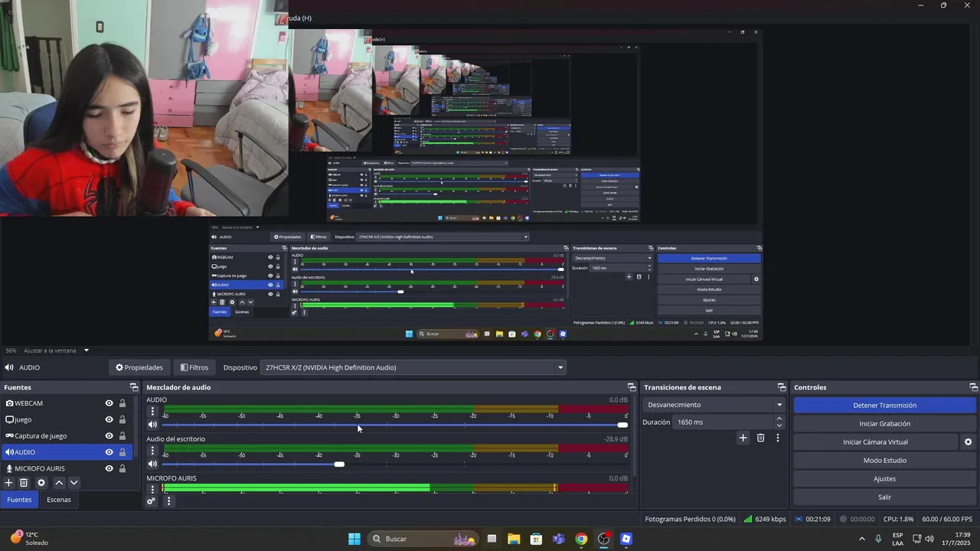980x551 pixels.
Task: Open transition properties via the three dots
Action: [x=778, y=438]
